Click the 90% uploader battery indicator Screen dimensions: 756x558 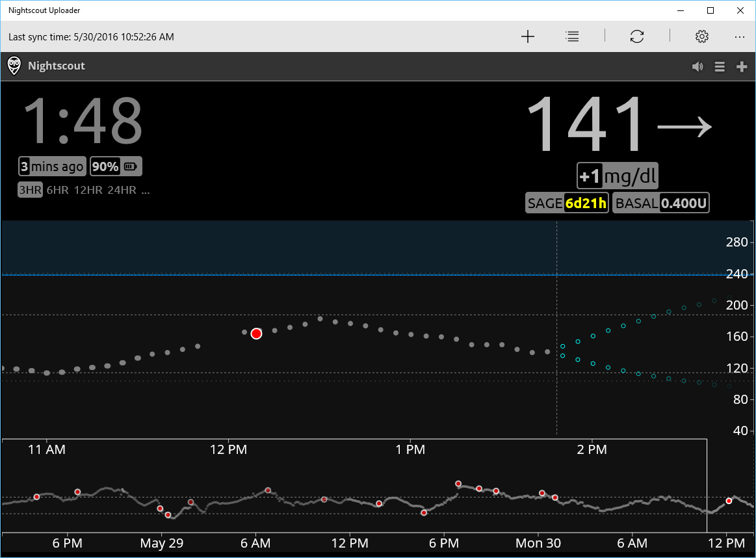click(x=116, y=166)
